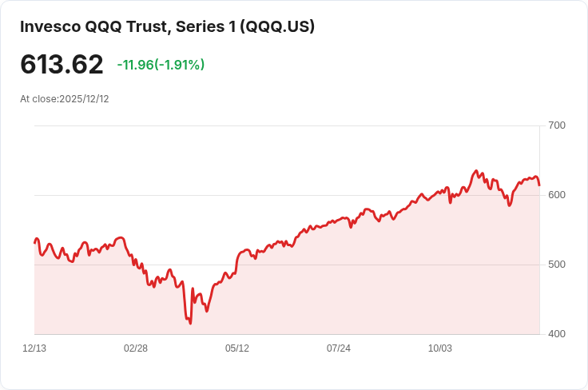Select the 613.62 price value
The image size is (588, 390).
[62, 65]
